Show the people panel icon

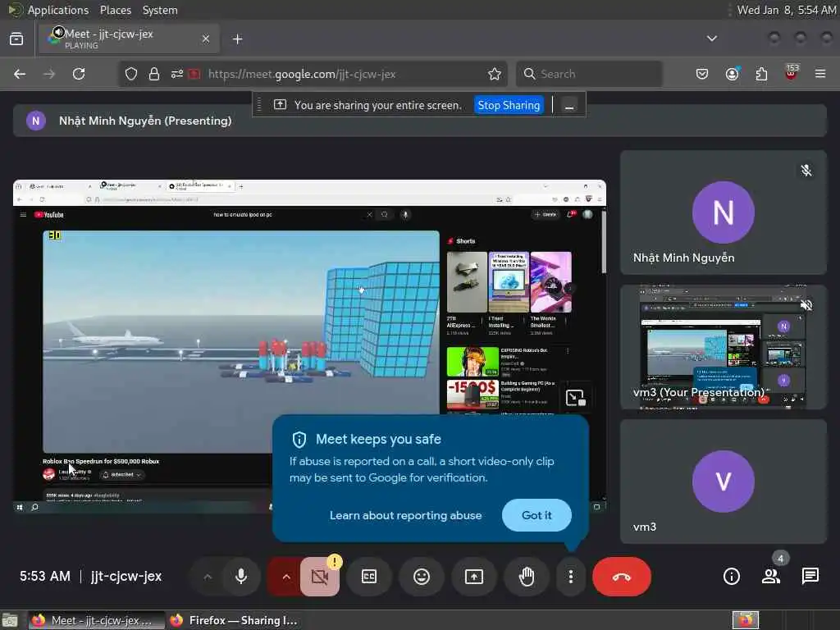coord(771,577)
